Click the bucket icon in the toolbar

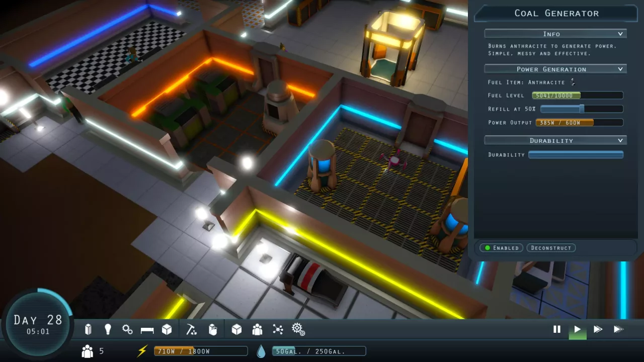pos(213,329)
